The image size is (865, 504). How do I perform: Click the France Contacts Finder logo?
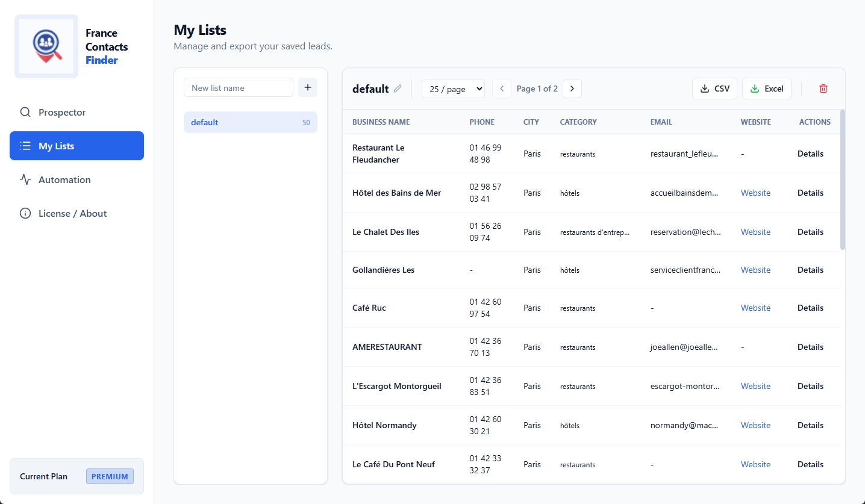[x=46, y=46]
